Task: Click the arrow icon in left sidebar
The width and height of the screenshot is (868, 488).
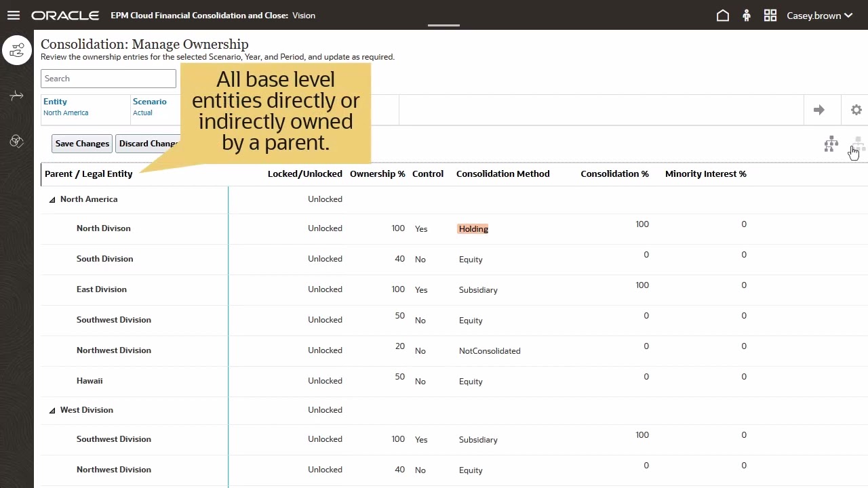Action: pyautogui.click(x=17, y=96)
